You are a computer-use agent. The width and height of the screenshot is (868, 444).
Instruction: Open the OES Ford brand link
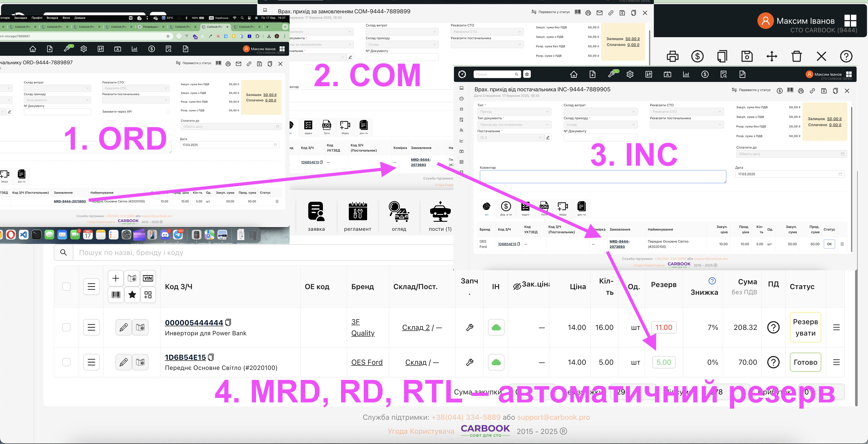tap(367, 362)
